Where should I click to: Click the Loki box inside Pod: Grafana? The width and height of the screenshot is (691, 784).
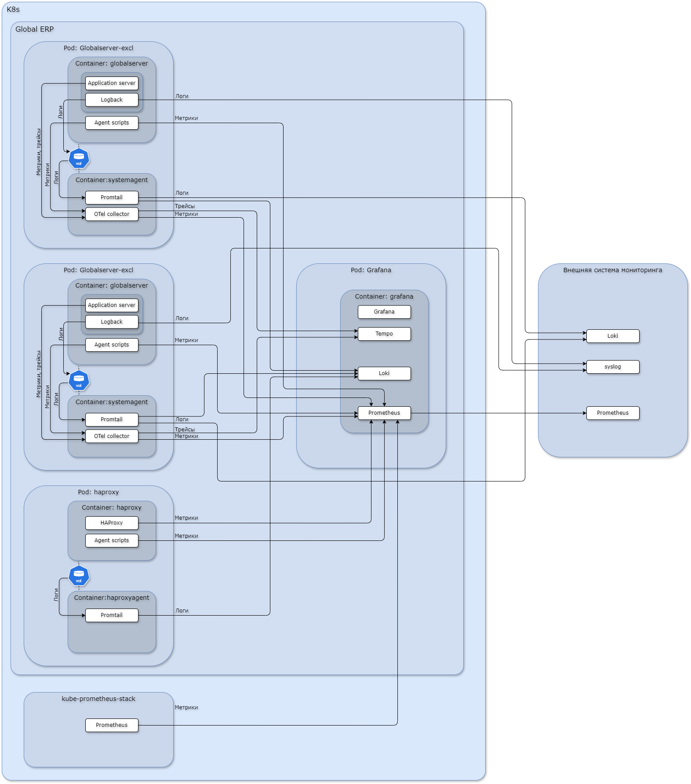click(384, 373)
